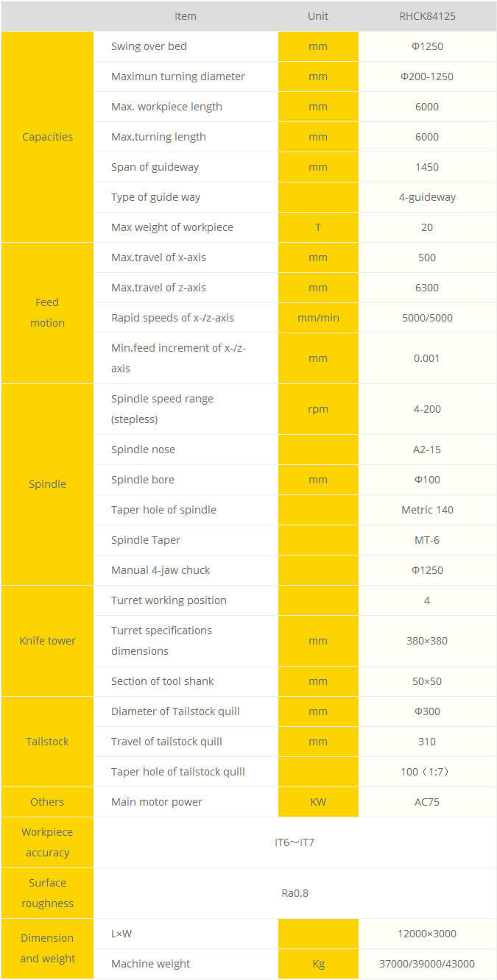The height and width of the screenshot is (980, 497).
Task: Select the IT6~IT7 workpiece accuracy value
Action: 295,842
